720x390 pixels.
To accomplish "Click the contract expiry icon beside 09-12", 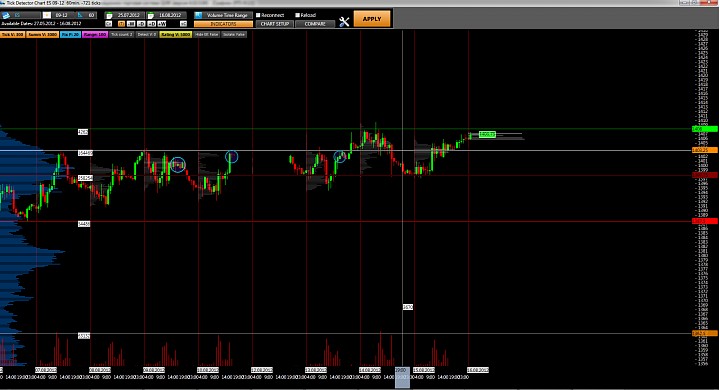I will pos(46,15).
